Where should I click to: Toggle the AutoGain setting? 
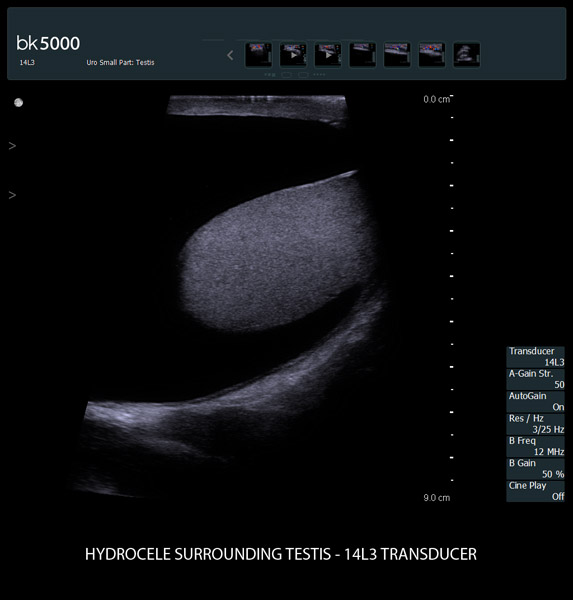tap(535, 401)
